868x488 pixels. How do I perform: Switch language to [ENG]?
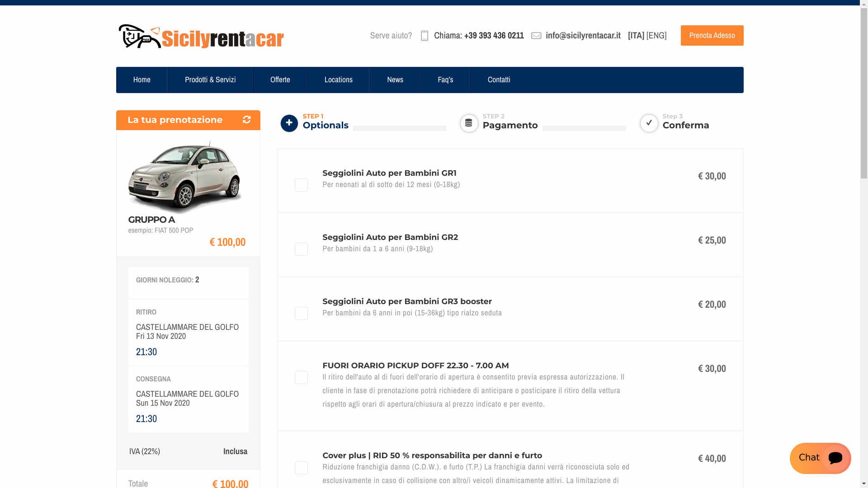coord(656,35)
